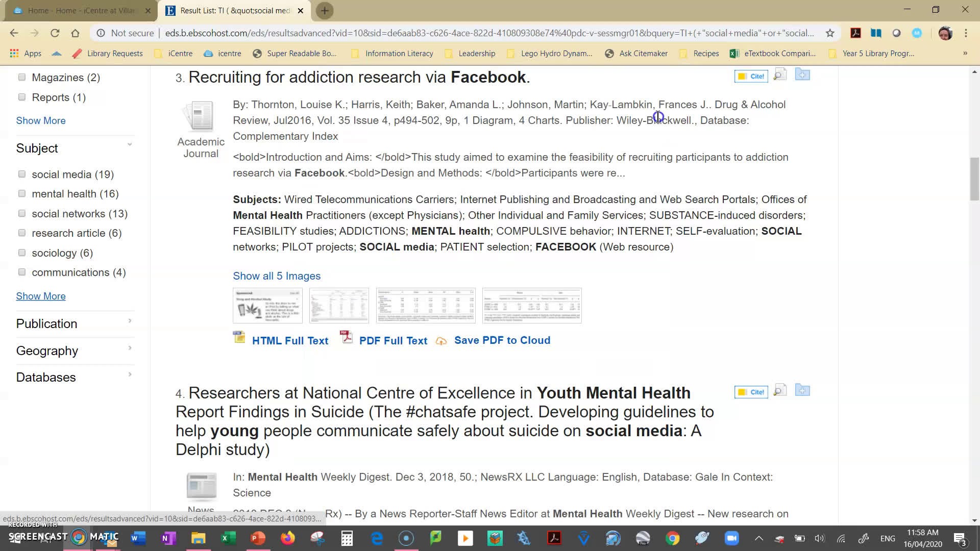The width and height of the screenshot is (980, 551).
Task: Click the Cite! icon for result 4
Action: [751, 392]
